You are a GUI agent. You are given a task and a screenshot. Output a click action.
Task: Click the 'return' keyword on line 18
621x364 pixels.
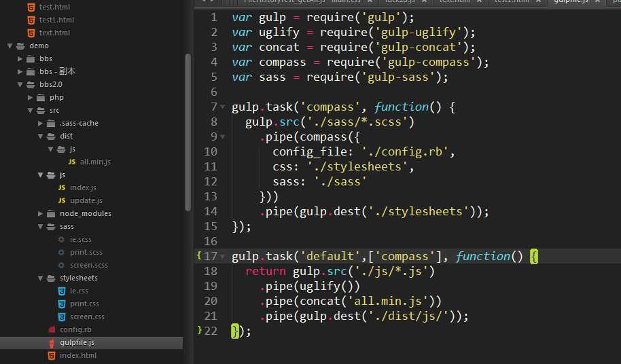266,272
